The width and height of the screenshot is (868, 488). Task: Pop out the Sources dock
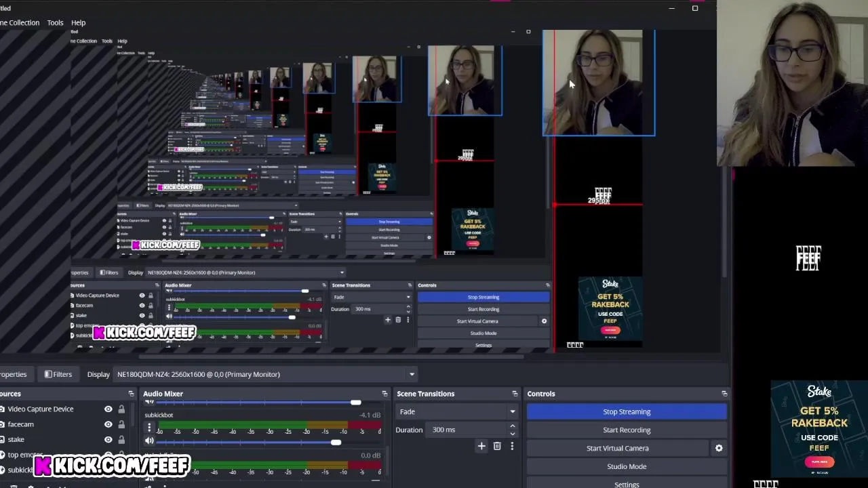click(131, 394)
